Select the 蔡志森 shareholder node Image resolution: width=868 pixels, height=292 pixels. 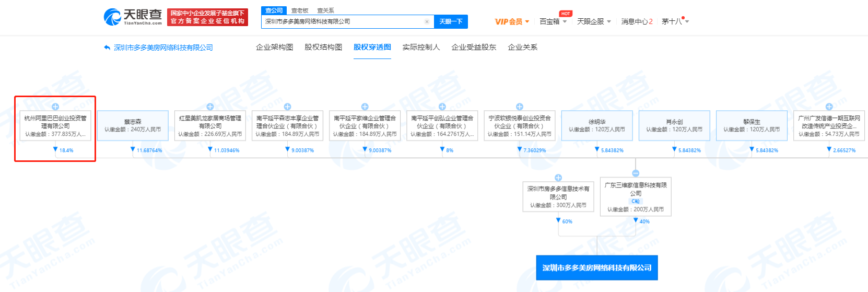pos(133,125)
